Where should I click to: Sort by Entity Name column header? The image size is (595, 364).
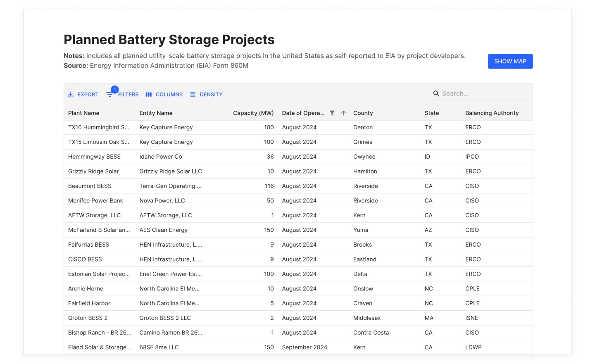click(156, 113)
